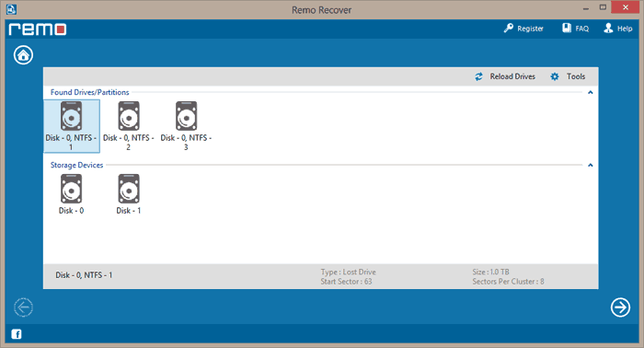This screenshot has height=348, width=644.
Task: Open the Tools menu
Action: (568, 76)
